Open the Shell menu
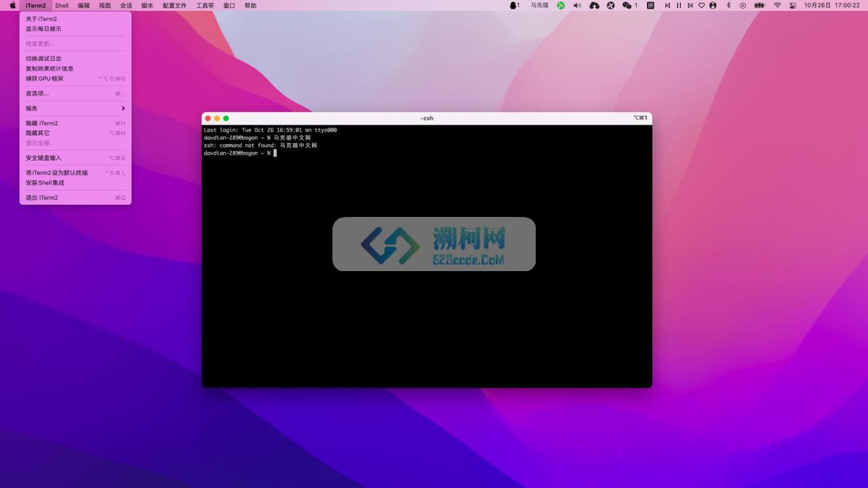 click(x=62, y=5)
